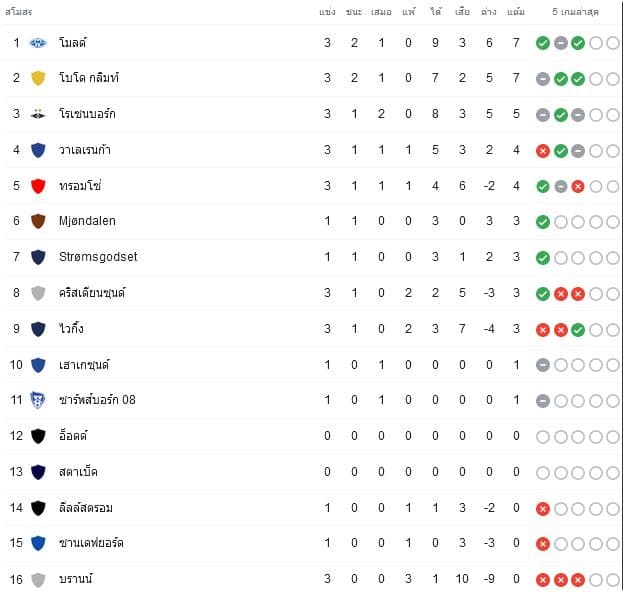
Task: Click the first green win indicator for โมลด์
Action: coord(543,43)
